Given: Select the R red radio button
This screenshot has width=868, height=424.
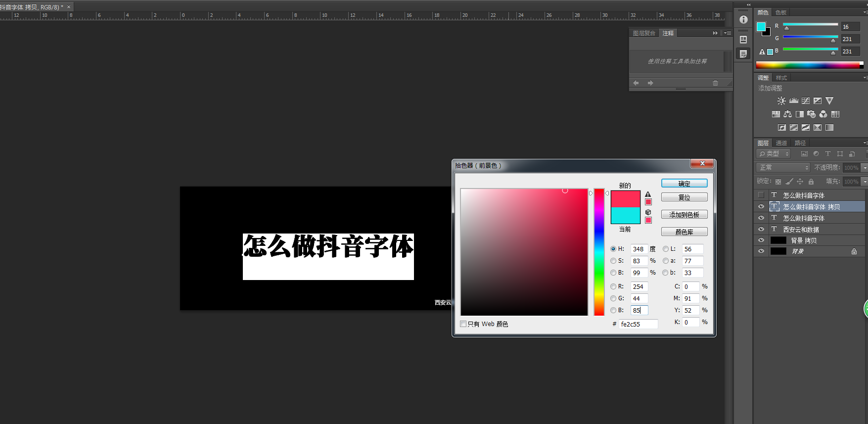Looking at the screenshot, I should point(613,286).
